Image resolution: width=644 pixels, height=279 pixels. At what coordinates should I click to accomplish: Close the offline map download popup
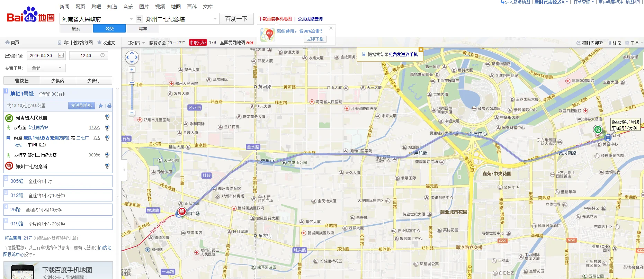[x=331, y=28]
